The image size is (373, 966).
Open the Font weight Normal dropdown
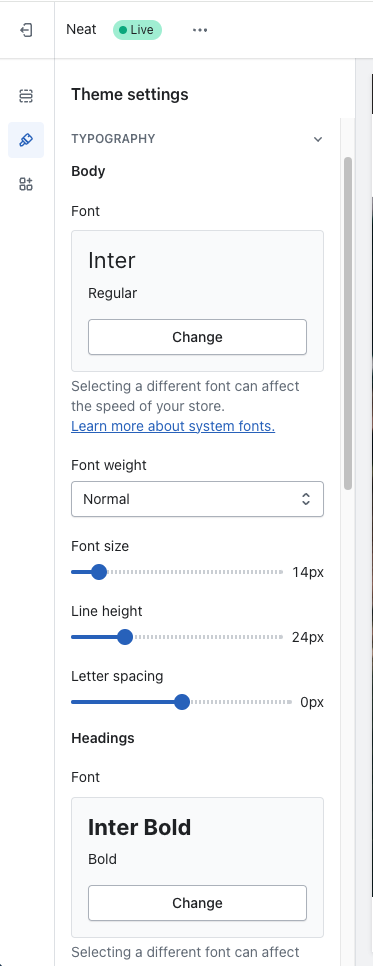(197, 499)
